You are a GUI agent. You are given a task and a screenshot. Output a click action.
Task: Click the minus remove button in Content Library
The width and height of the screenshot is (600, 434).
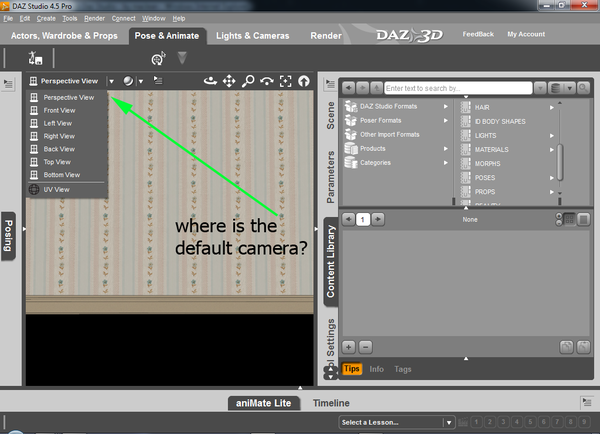365,347
